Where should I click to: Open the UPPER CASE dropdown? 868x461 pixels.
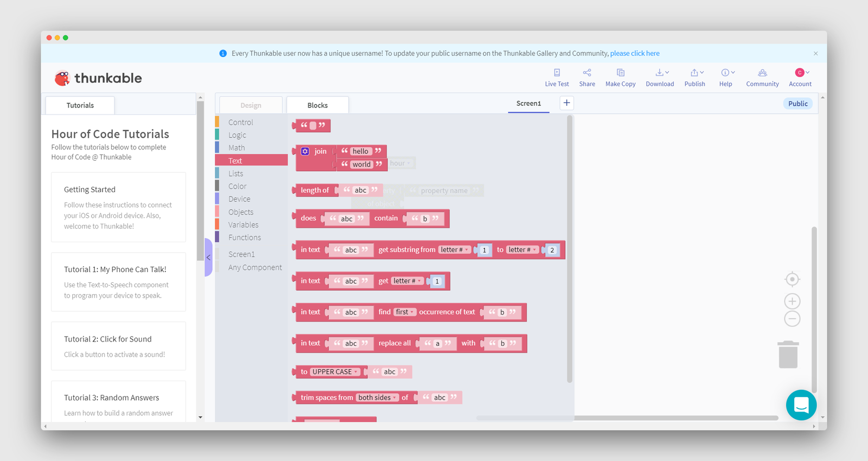pyautogui.click(x=335, y=372)
